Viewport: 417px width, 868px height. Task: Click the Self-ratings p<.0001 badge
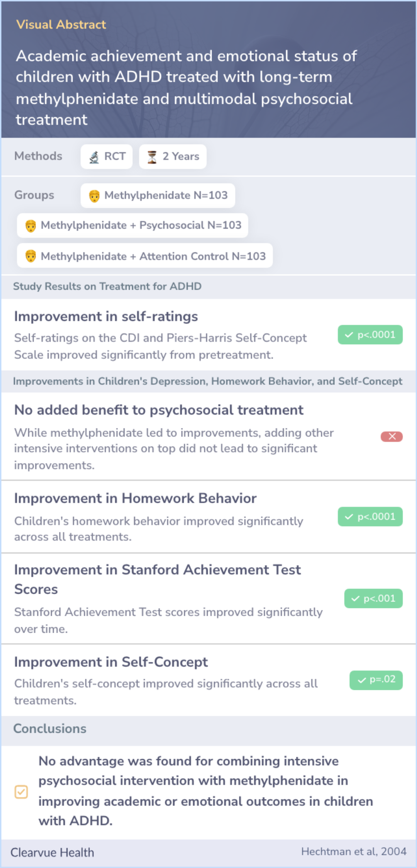click(370, 335)
